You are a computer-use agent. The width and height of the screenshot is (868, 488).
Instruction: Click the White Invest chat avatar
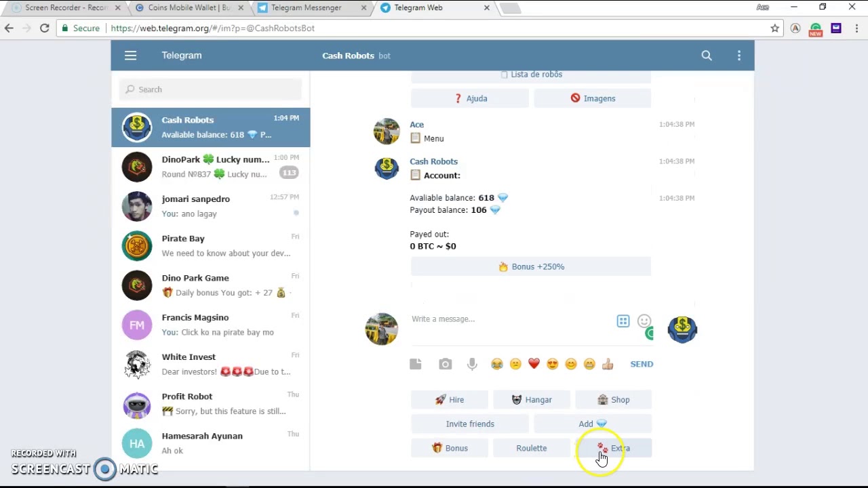[x=137, y=365]
